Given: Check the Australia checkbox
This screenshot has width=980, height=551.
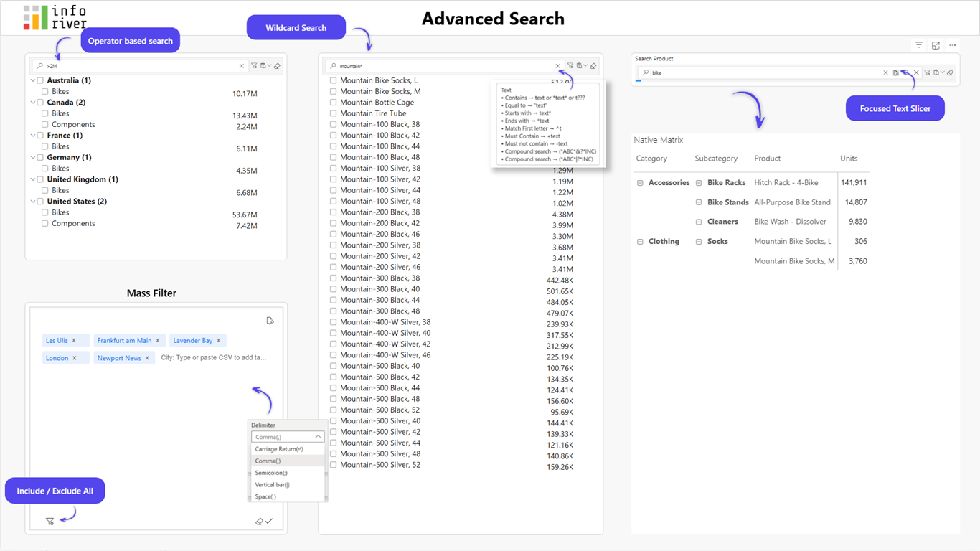Looking at the screenshot, I should 40,80.
